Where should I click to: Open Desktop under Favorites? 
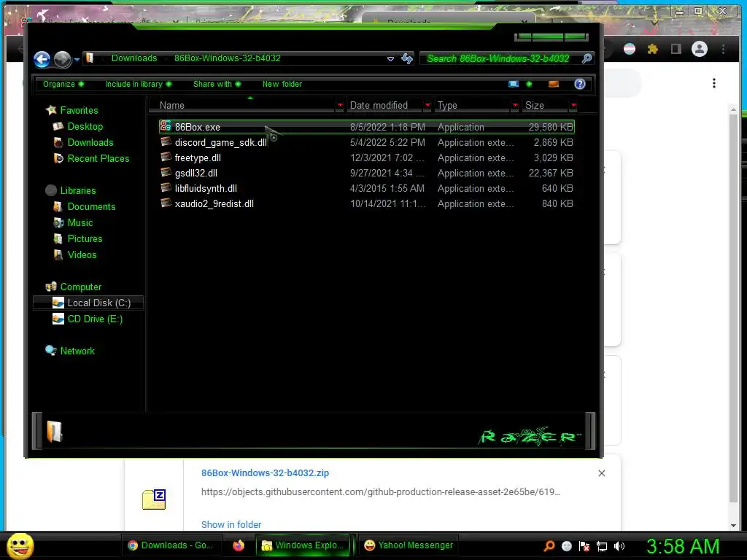85,126
